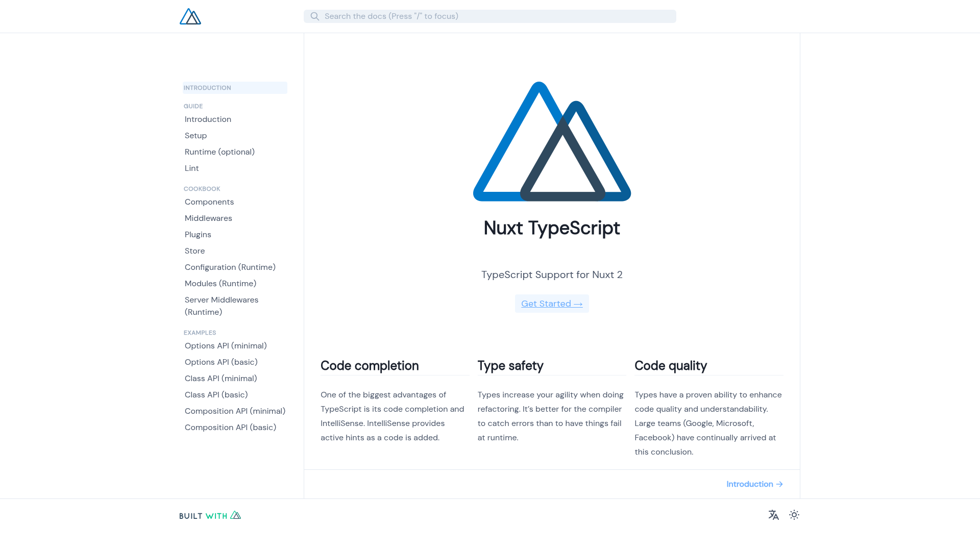Click the TypeScript Support for Nuxt 2 tagline
The width and height of the screenshot is (980, 551).
[x=552, y=274]
